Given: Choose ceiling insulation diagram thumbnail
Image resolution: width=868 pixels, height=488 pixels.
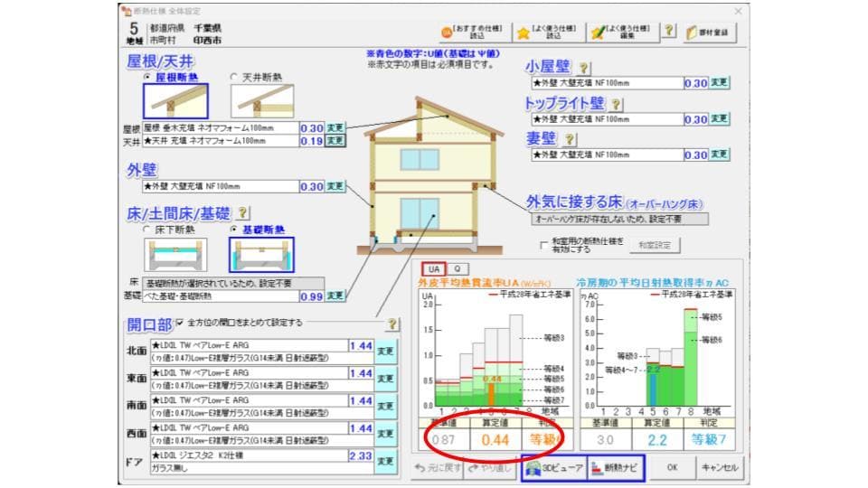Looking at the screenshot, I should (262, 100).
